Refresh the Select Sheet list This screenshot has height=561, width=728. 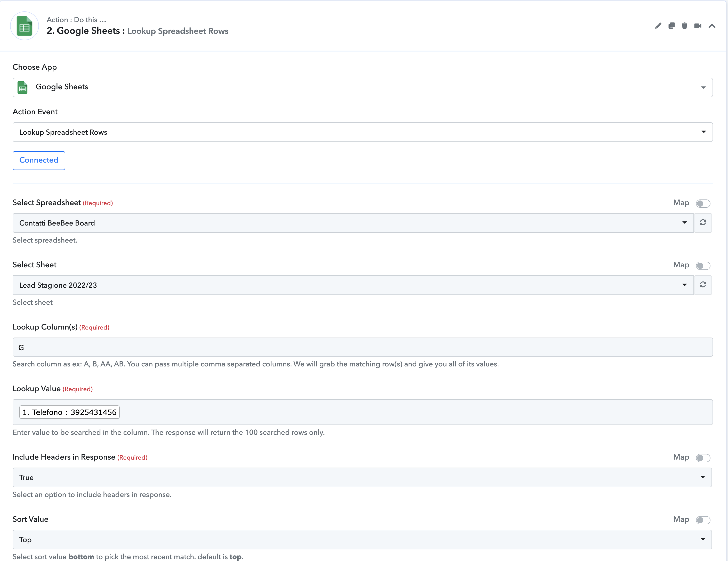point(703,285)
